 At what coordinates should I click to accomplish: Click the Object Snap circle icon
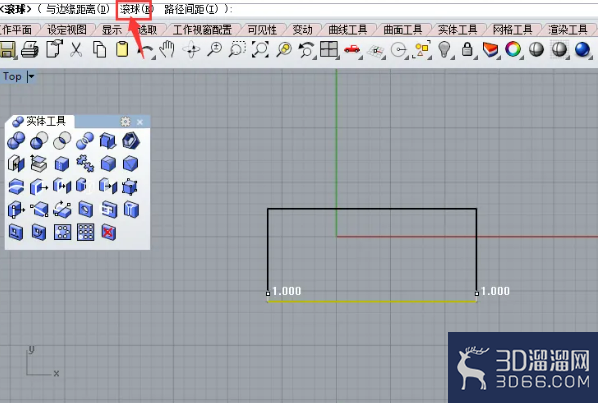(x=399, y=50)
